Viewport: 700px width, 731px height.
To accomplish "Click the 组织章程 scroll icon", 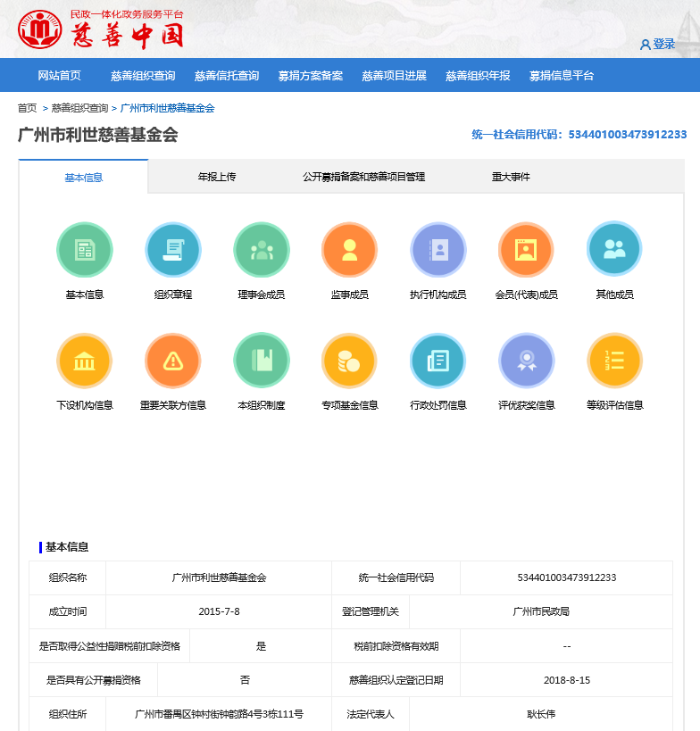I will point(173,250).
